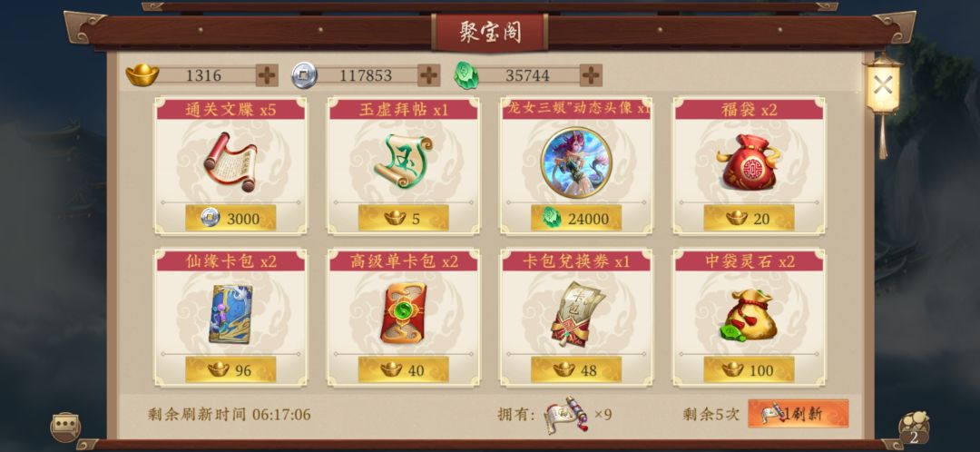This screenshot has height=452, width=980.
Task: Open the coin pile icon with badge 2
Action: [x=914, y=428]
